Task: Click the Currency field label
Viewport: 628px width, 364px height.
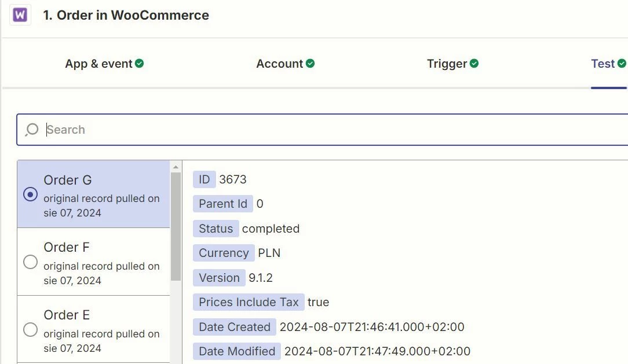Action: (224, 253)
